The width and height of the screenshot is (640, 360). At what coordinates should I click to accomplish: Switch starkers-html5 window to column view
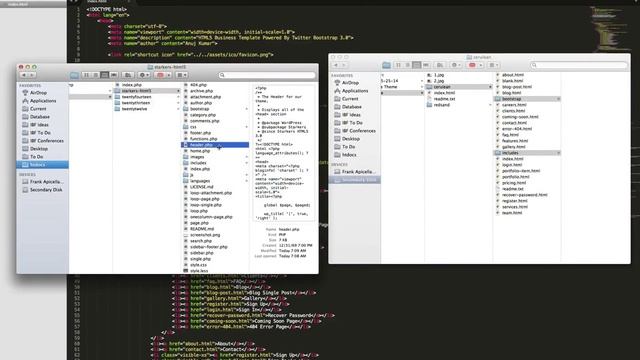105,75
